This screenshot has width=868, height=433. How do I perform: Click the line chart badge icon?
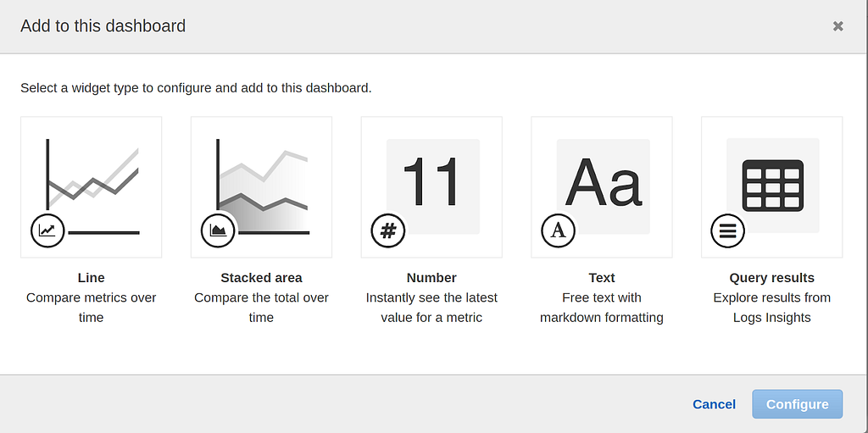point(47,230)
